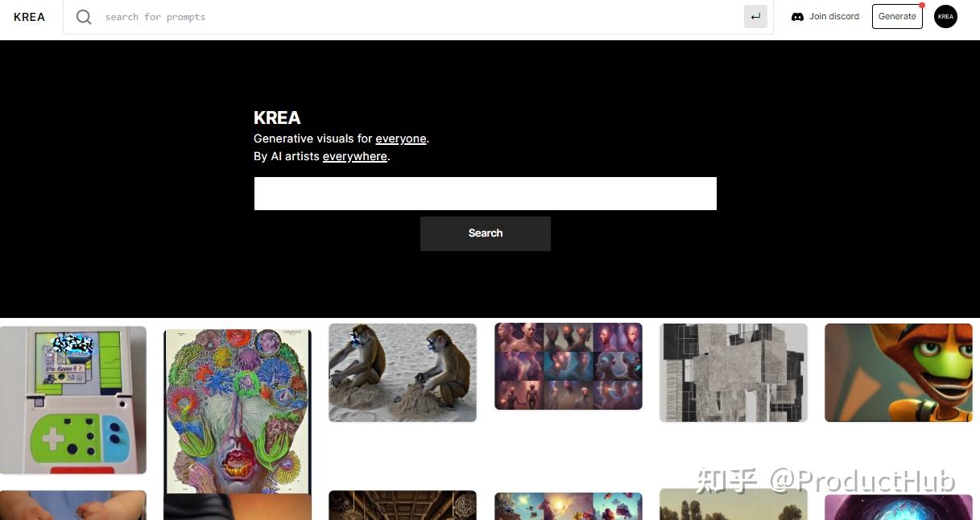Open the handheld game console image

coord(73,400)
